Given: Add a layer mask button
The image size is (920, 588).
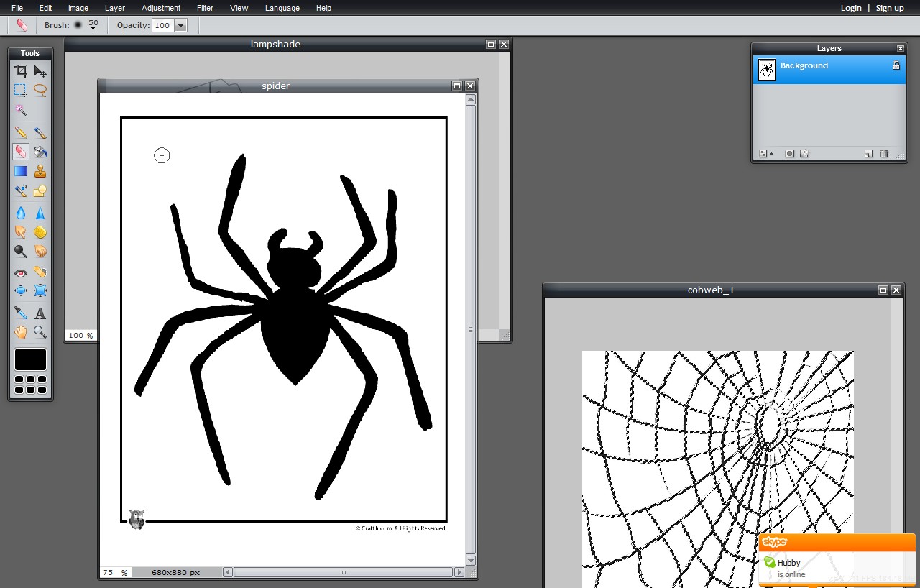Looking at the screenshot, I should pos(789,154).
